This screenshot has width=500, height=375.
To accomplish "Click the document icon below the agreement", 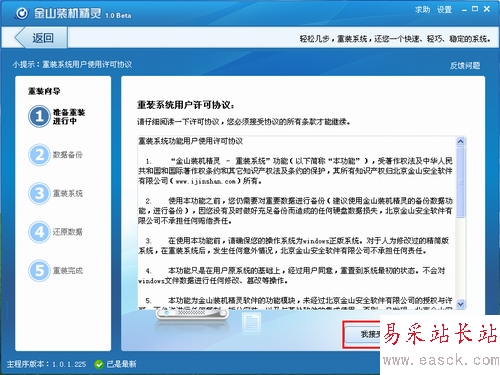I will 251,323.
